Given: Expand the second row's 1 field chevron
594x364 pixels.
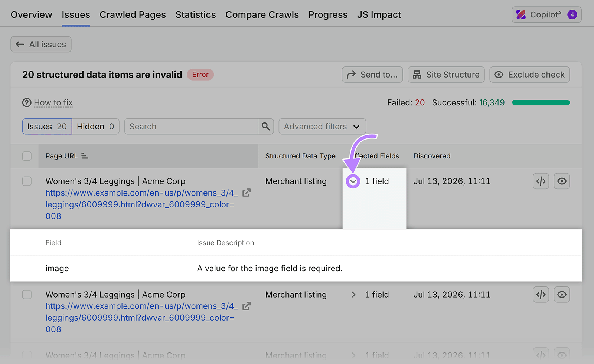Looking at the screenshot, I should click(x=353, y=295).
